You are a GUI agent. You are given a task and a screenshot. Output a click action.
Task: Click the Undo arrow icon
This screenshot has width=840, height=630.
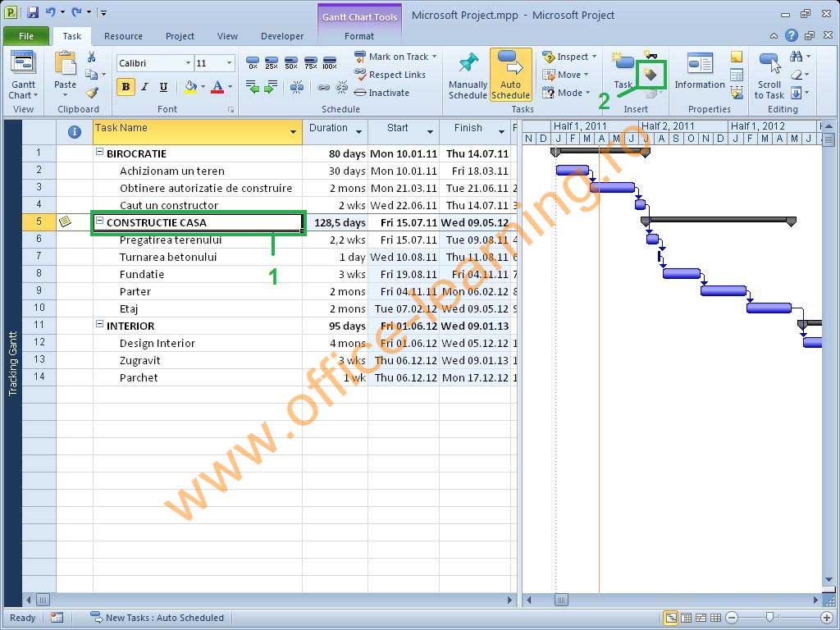pyautogui.click(x=51, y=11)
